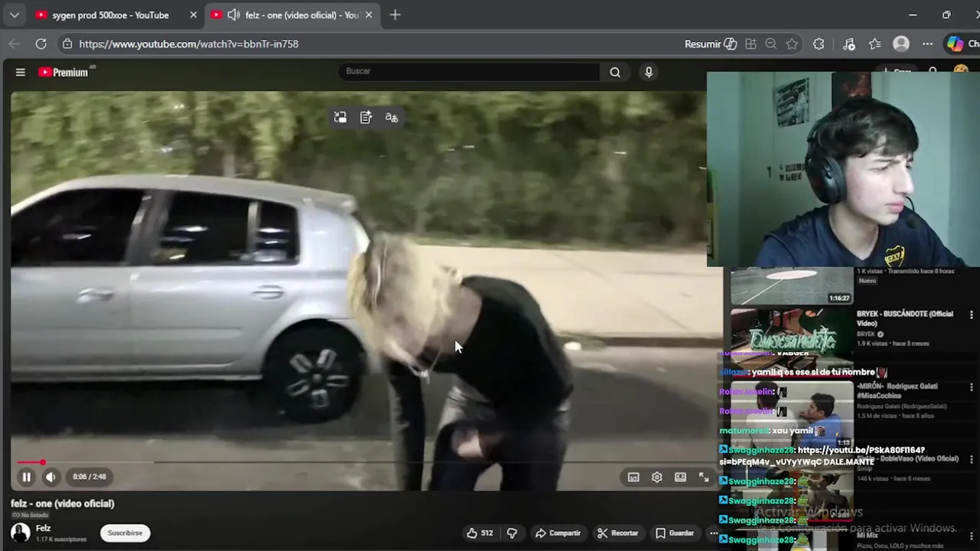980x551 pixels.
Task: Open options menu for BRYEK - BUSCÁNDOTE
Action: click(972, 315)
